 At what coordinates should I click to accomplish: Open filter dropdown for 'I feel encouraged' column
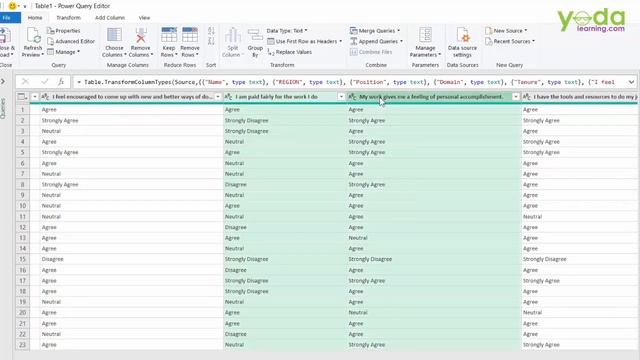coord(218,97)
